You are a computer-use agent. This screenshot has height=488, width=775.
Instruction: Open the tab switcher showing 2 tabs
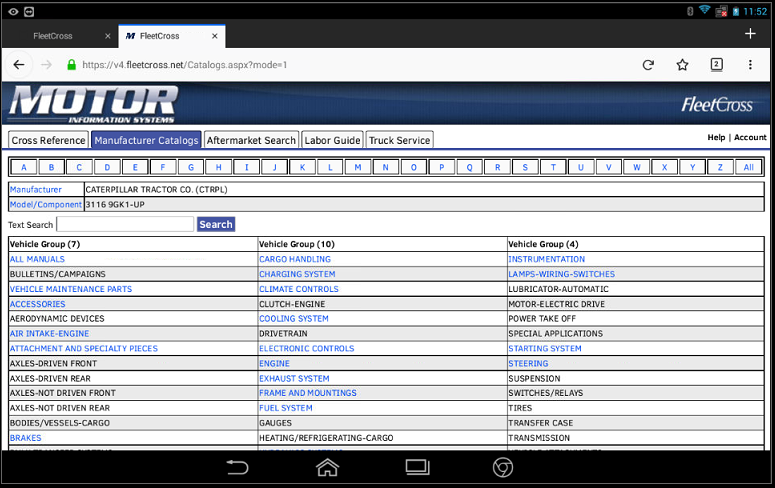point(716,65)
